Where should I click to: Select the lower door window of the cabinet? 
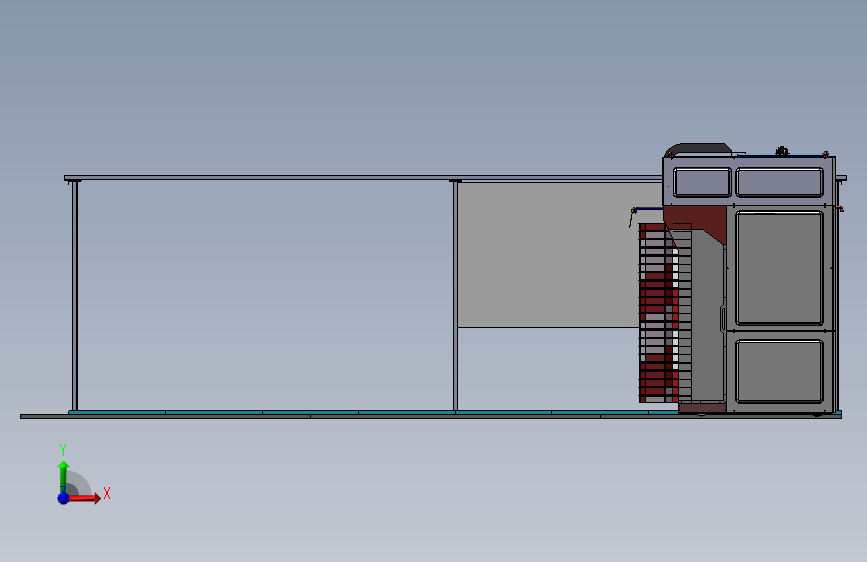780,371
